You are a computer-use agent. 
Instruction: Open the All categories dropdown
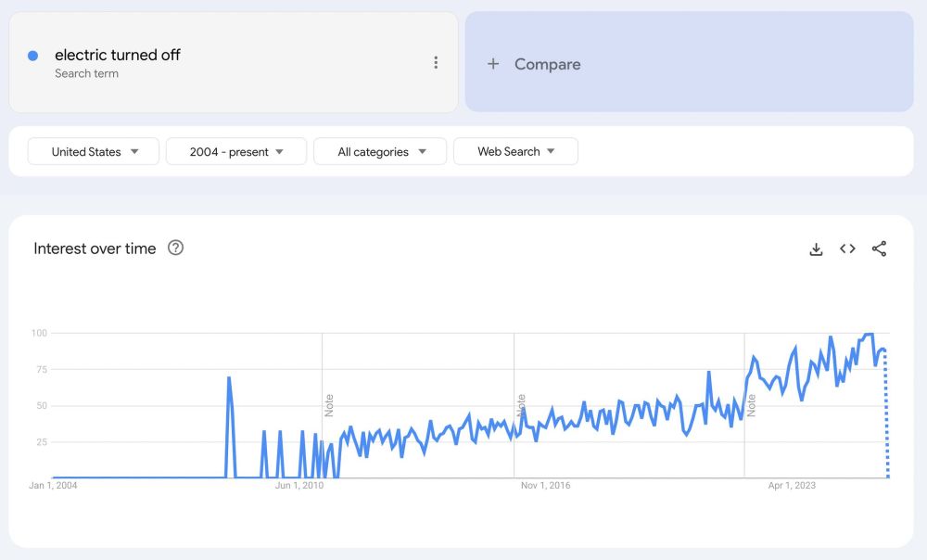(379, 151)
